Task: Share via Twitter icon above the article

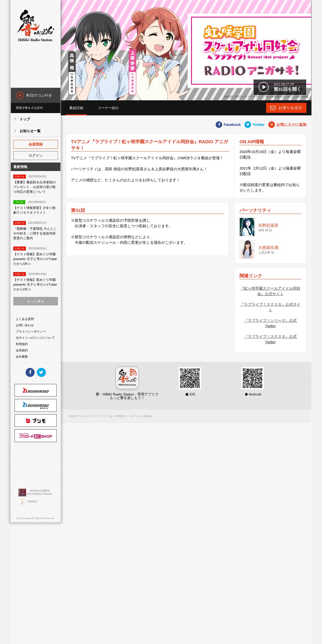Action: pyautogui.click(x=248, y=125)
